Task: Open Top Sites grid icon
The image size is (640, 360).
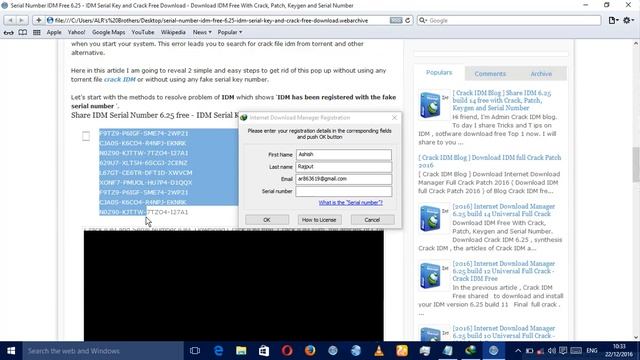Action: pyautogui.click(x=37, y=32)
